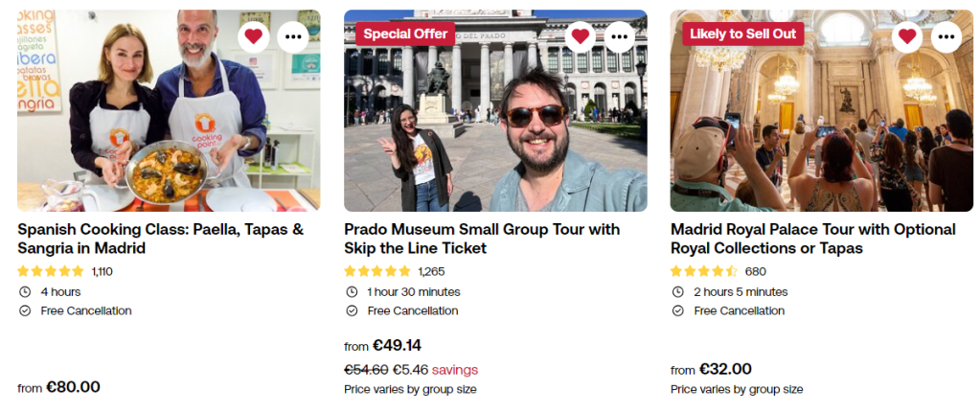Open three-dot menu on Royal Palace tour
Viewport: 980px width, 412px height.
(x=946, y=37)
